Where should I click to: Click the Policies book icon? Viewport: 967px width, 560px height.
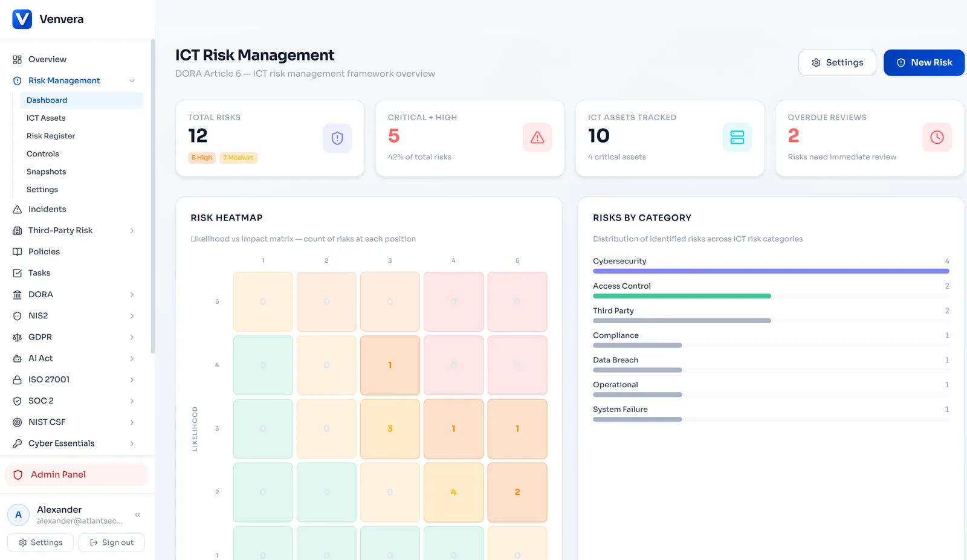[18, 251]
